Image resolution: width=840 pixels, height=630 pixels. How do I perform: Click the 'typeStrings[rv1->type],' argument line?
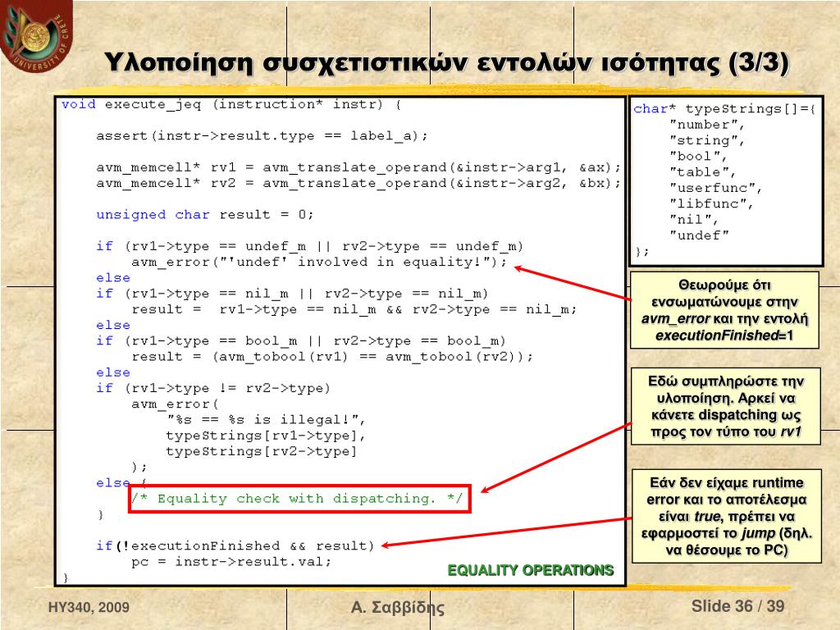(266, 436)
